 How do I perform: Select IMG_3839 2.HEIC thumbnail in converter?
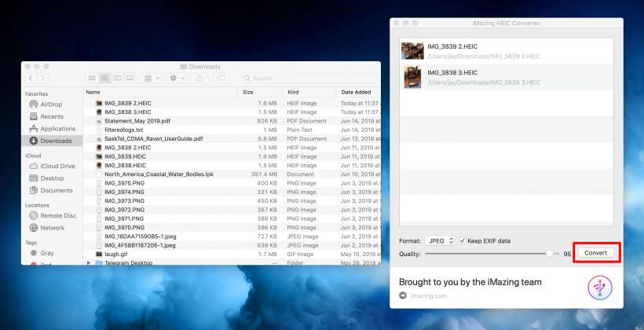click(412, 51)
